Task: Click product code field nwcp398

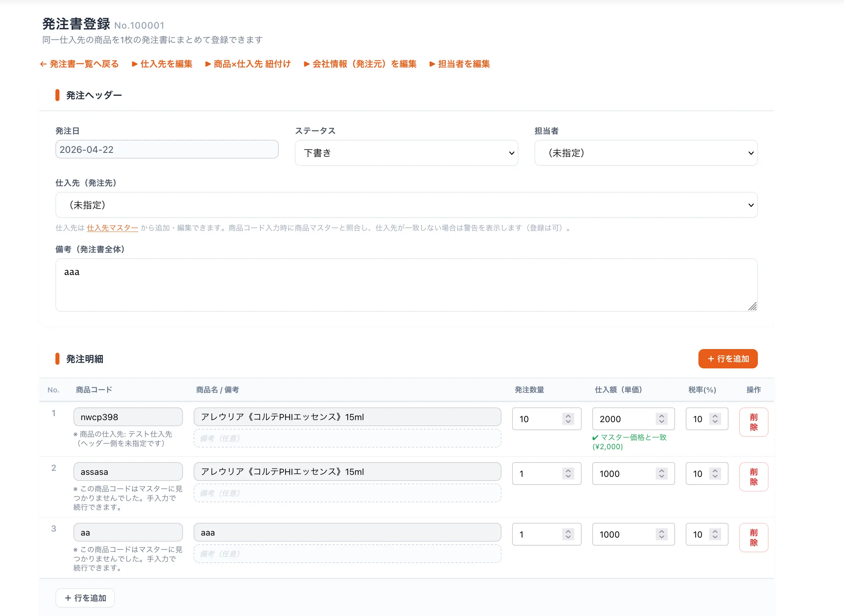Action: tap(128, 417)
